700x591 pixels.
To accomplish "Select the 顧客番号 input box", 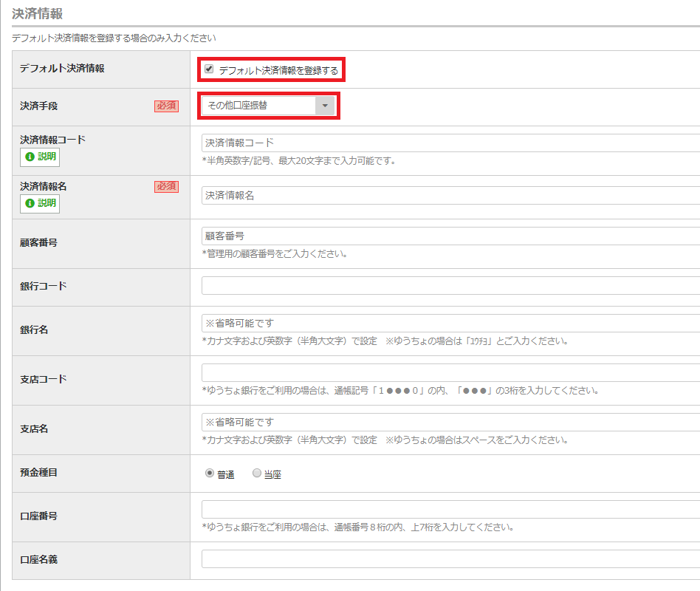I will click(450, 236).
